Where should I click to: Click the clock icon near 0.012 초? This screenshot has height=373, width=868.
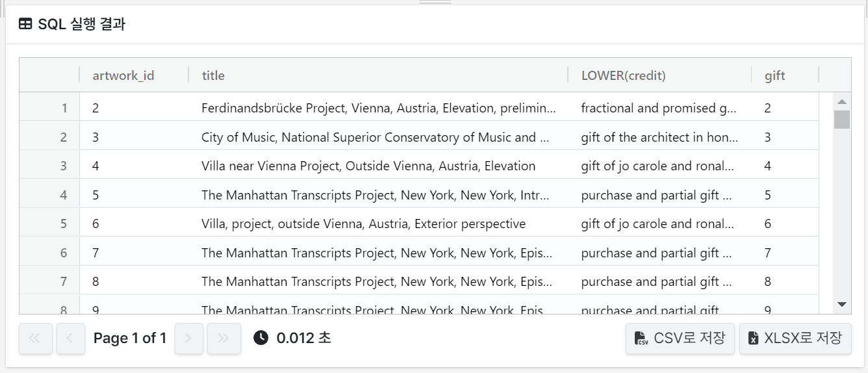click(261, 338)
